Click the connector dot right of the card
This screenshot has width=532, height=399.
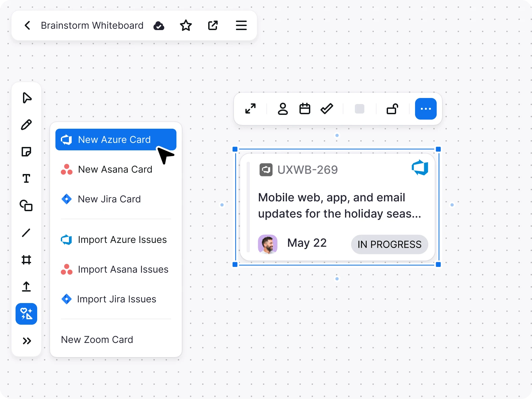click(x=452, y=205)
